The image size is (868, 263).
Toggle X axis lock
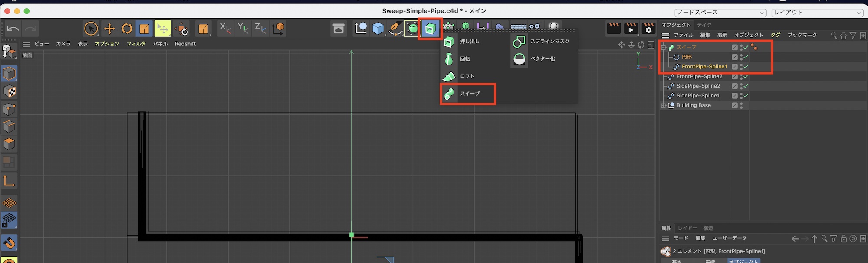click(225, 29)
